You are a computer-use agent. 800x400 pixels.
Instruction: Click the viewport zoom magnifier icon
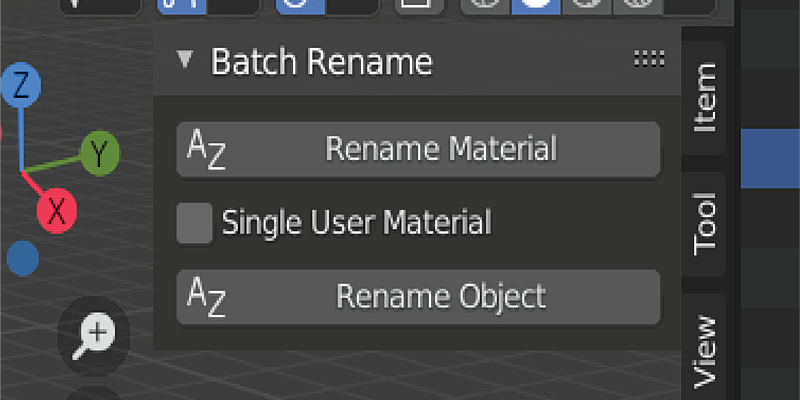[94, 336]
